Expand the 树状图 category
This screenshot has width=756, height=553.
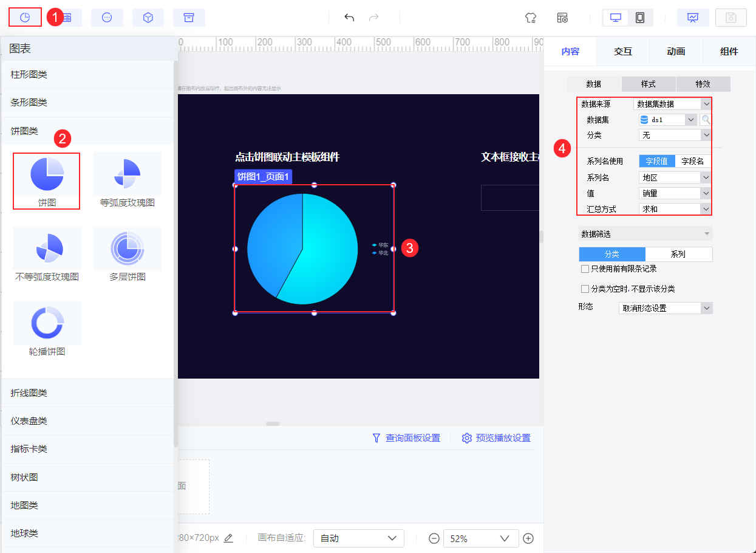88,477
